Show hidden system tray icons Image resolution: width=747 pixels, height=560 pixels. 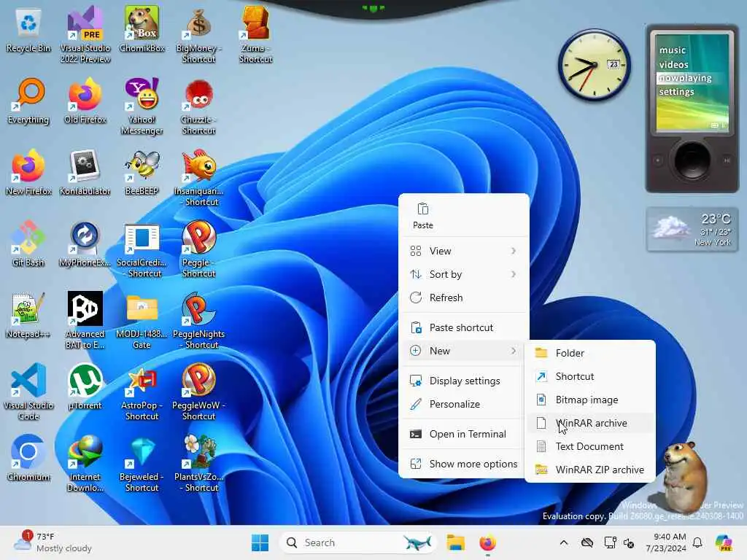click(x=564, y=542)
